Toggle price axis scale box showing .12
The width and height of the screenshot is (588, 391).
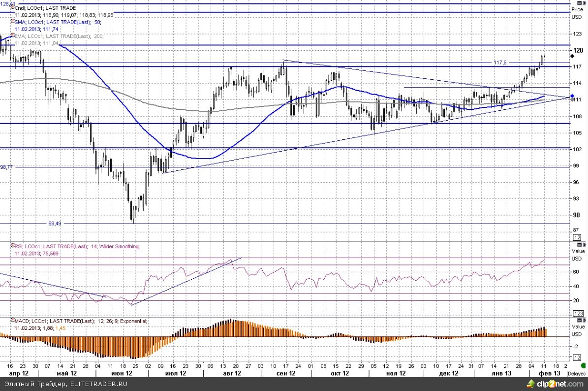tap(578, 237)
